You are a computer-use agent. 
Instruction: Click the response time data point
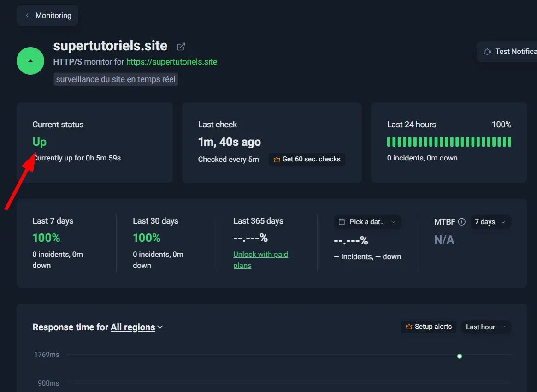tap(460, 356)
